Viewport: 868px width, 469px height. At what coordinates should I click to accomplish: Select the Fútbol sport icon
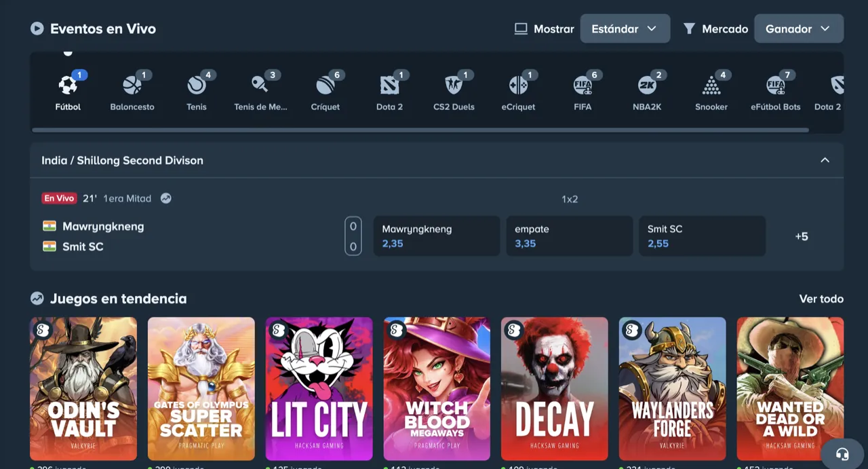click(x=68, y=86)
